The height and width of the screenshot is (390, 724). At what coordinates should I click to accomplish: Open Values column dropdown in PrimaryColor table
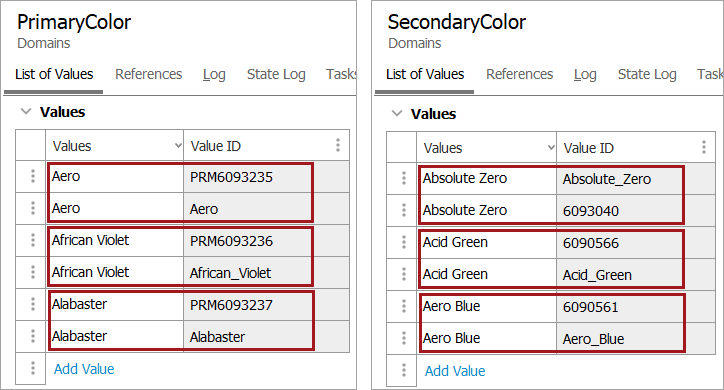tap(178, 146)
